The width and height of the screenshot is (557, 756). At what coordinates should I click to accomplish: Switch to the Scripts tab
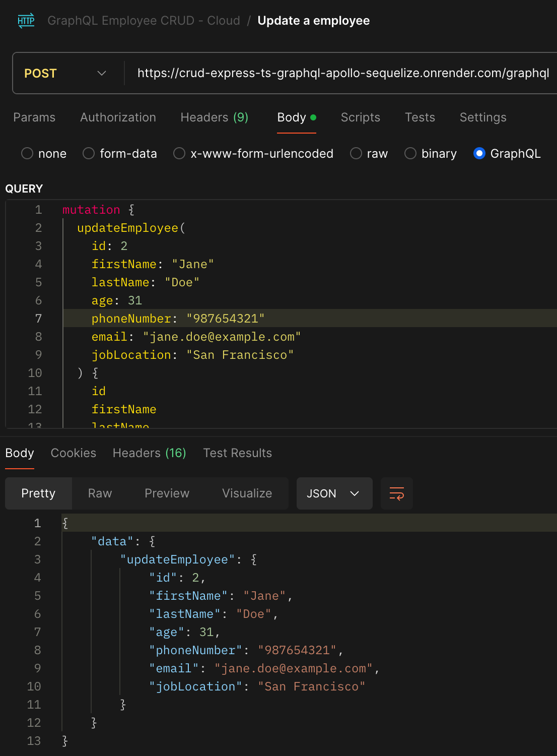[361, 117]
